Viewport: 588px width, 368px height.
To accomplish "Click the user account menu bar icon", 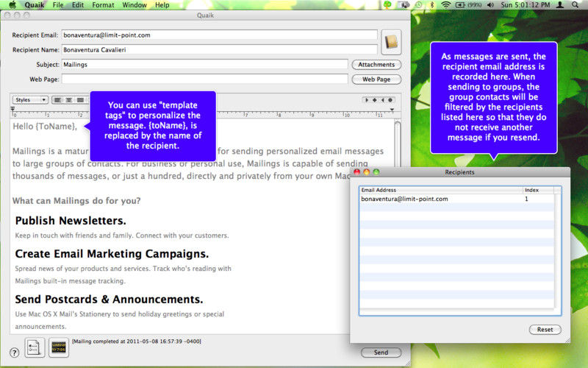I will tap(559, 5).
